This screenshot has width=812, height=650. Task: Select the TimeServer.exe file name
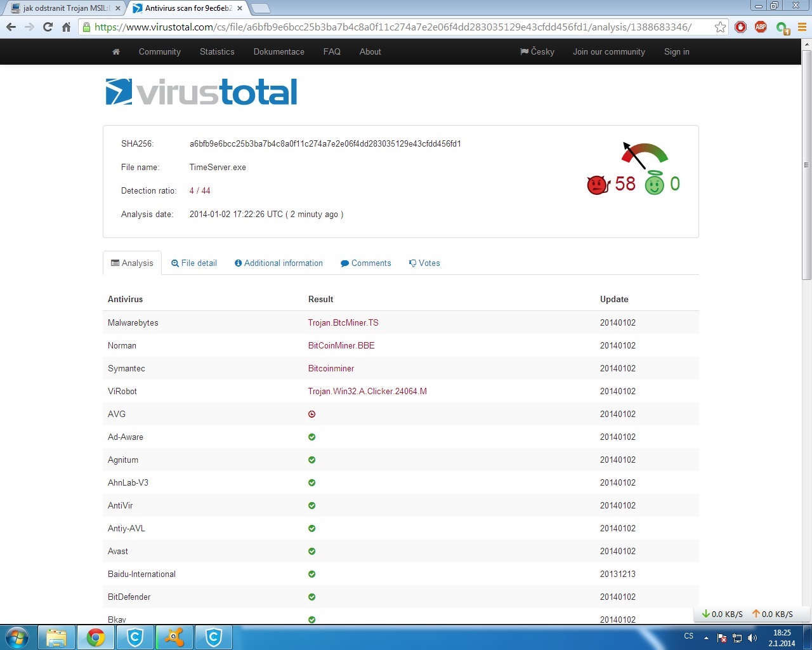(218, 167)
